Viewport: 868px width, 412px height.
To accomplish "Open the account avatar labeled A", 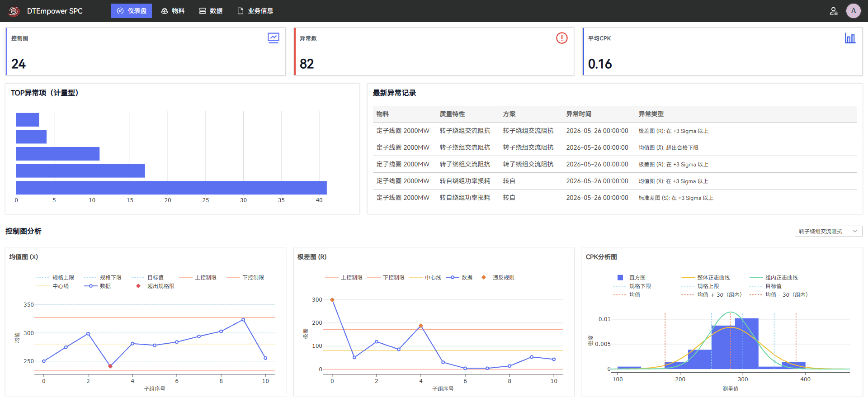I will [854, 11].
